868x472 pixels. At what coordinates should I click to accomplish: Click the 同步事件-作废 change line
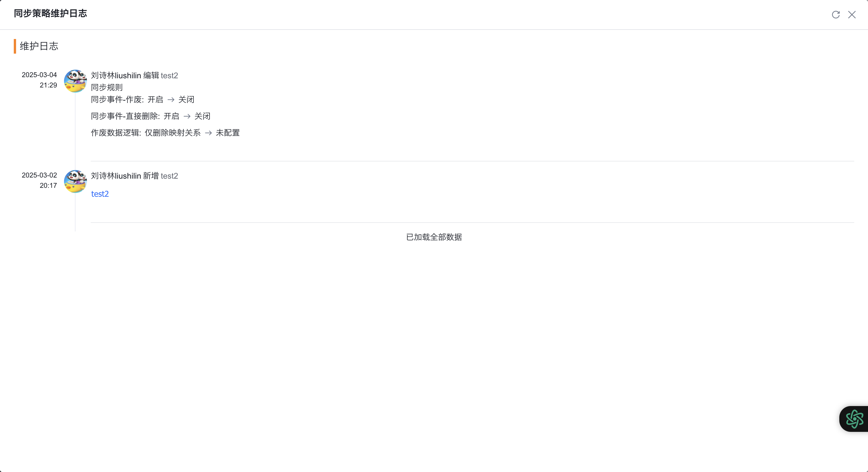coord(143,100)
